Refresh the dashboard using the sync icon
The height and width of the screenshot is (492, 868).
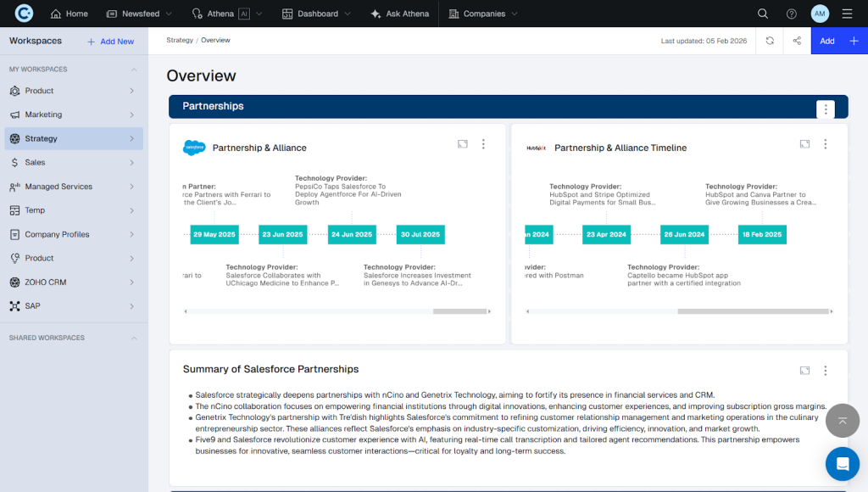pos(770,40)
